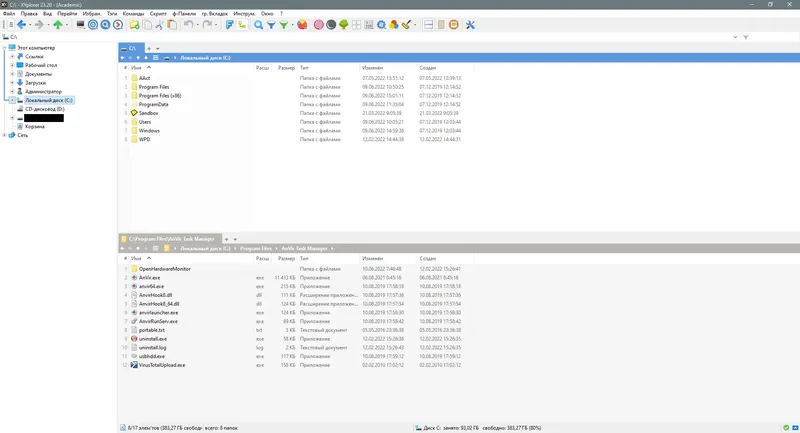This screenshot has width=800, height=433.
Task: Click Локальный диск (C:) in the bottom pane breadcrumb
Action: click(205, 248)
